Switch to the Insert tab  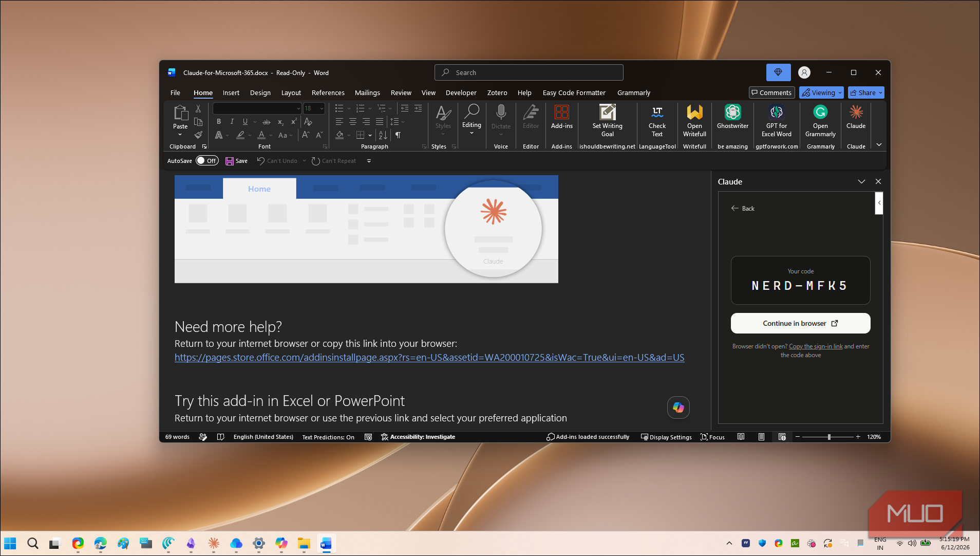231,92
